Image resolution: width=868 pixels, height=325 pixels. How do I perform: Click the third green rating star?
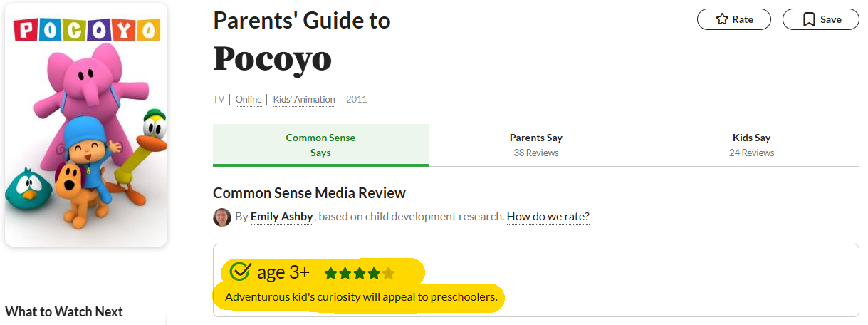(360, 273)
